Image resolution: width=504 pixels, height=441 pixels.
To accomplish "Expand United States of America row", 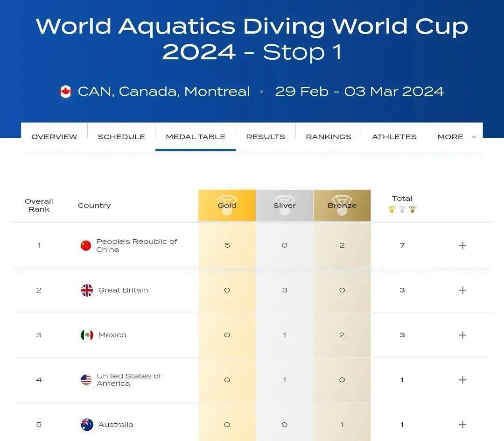I will click(x=462, y=380).
